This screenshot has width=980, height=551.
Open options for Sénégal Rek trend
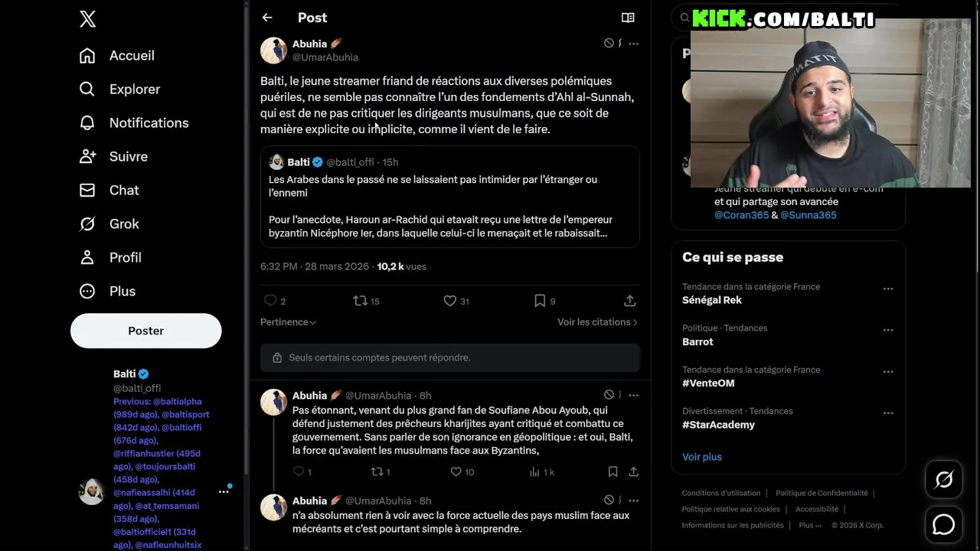(888, 289)
